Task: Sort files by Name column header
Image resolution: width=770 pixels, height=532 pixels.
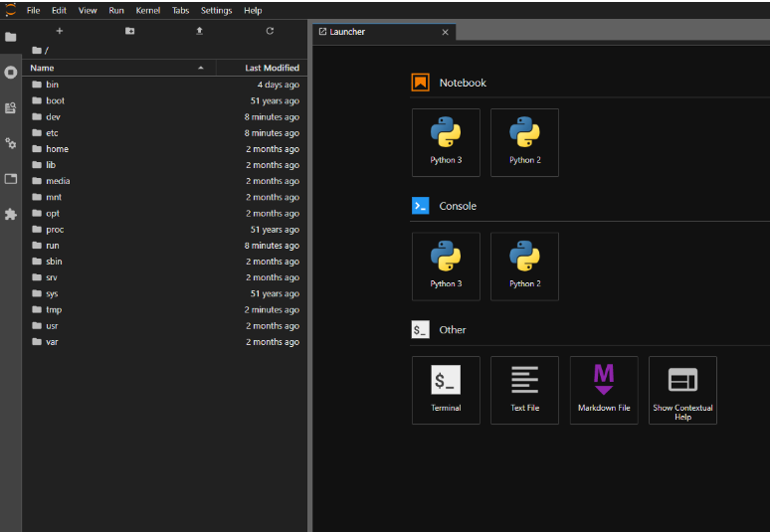Action: coord(43,68)
